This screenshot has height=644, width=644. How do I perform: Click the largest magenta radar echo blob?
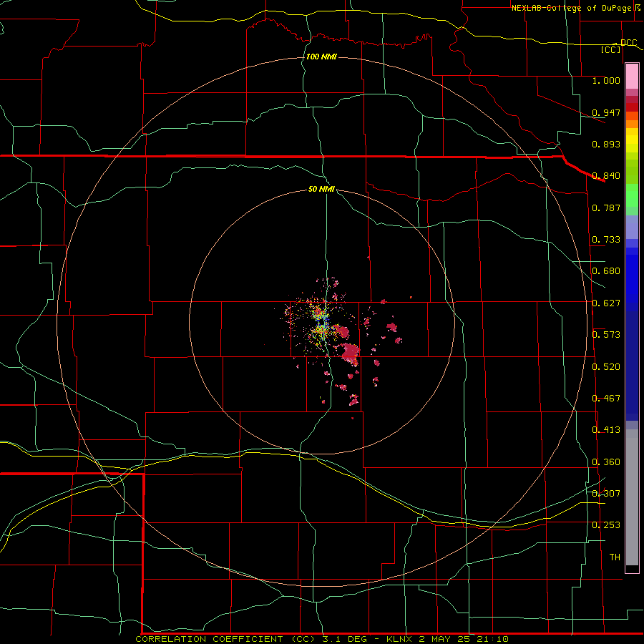[x=351, y=353]
